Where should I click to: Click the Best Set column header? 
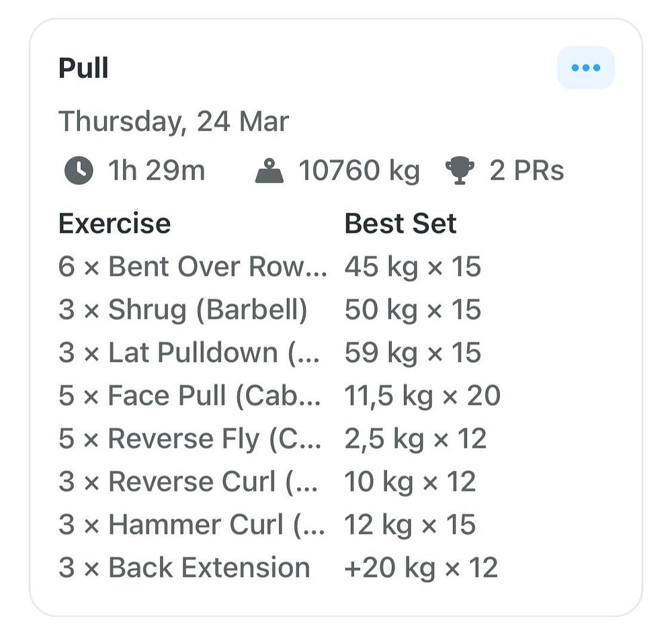tap(401, 224)
